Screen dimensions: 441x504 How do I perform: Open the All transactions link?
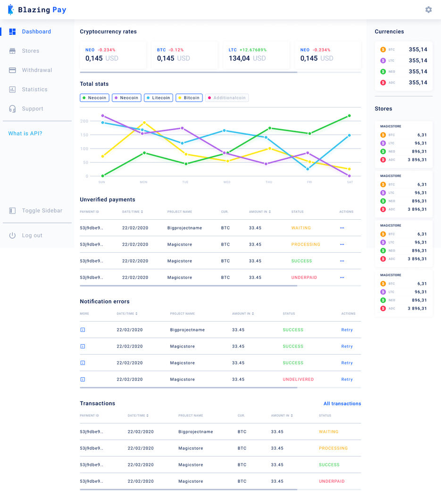pos(342,404)
